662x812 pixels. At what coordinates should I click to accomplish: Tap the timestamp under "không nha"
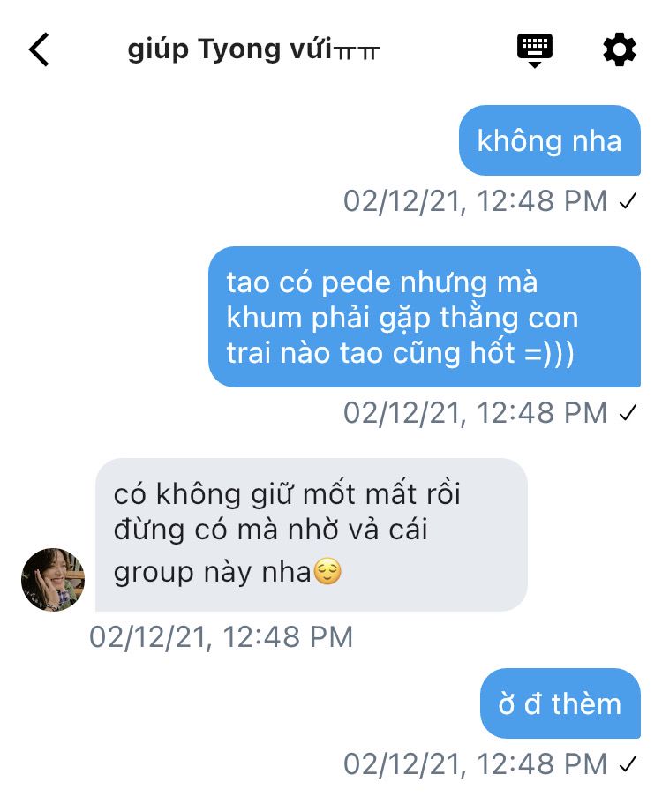point(475,201)
